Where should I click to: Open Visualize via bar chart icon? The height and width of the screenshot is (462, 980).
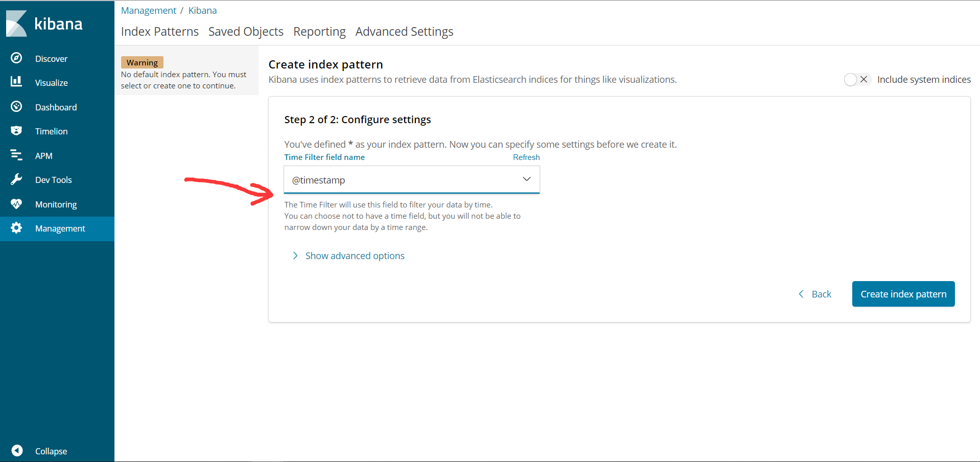pos(16,82)
